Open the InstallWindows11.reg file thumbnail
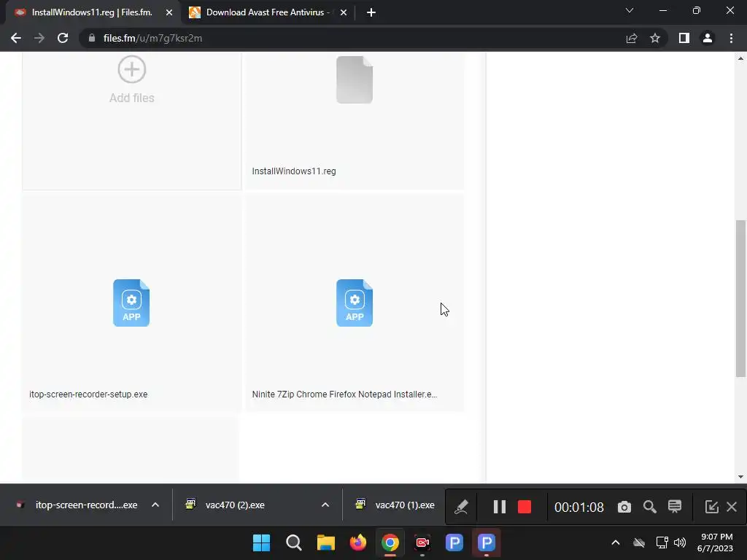 [x=355, y=80]
